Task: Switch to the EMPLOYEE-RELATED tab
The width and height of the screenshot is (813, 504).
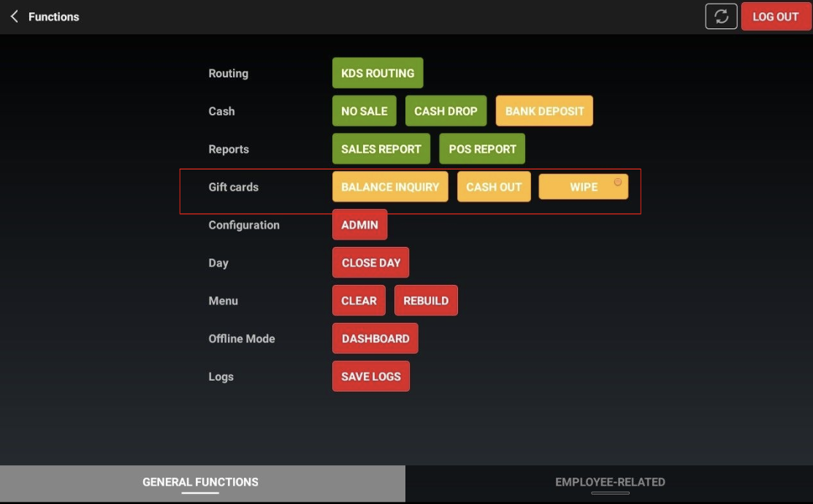Action: [x=610, y=482]
